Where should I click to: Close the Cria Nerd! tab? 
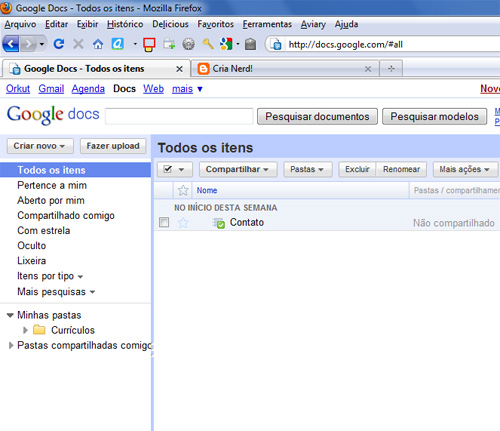pos(368,69)
